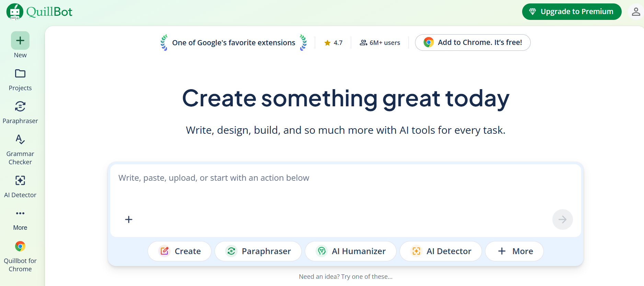This screenshot has height=286, width=644.
Task: Select the Create action chip
Action: click(180, 251)
